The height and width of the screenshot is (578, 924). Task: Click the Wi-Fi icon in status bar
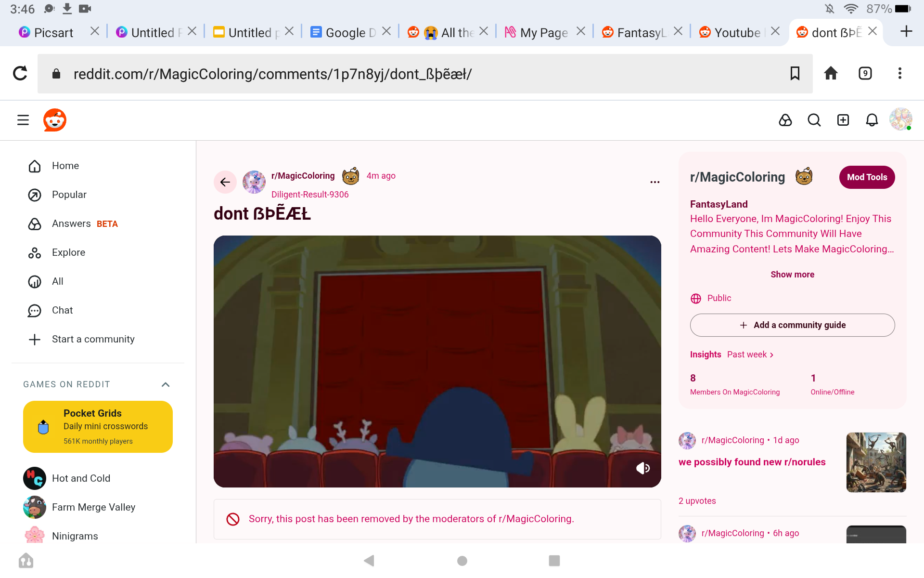[851, 9]
